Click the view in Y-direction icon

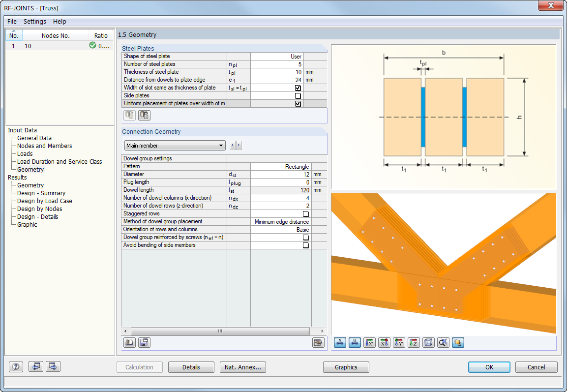(399, 342)
